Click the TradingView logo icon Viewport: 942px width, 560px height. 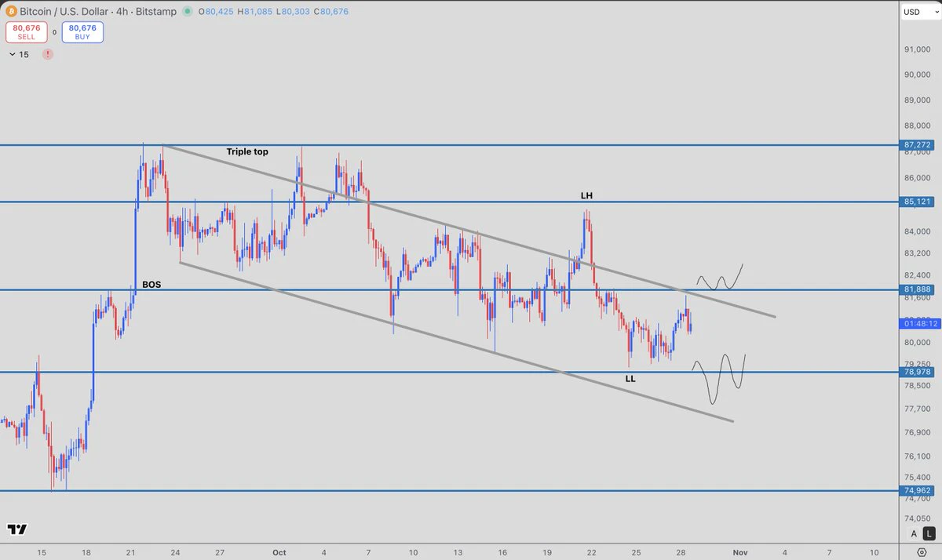pyautogui.click(x=16, y=529)
